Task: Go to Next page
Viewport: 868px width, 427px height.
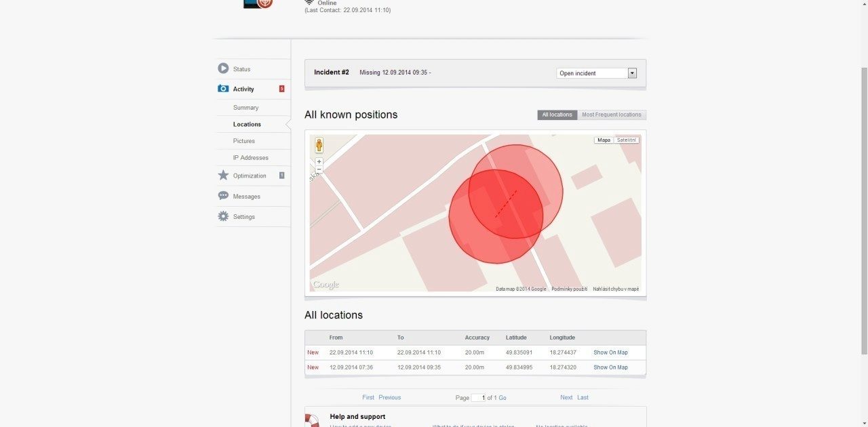Action: 566,398
